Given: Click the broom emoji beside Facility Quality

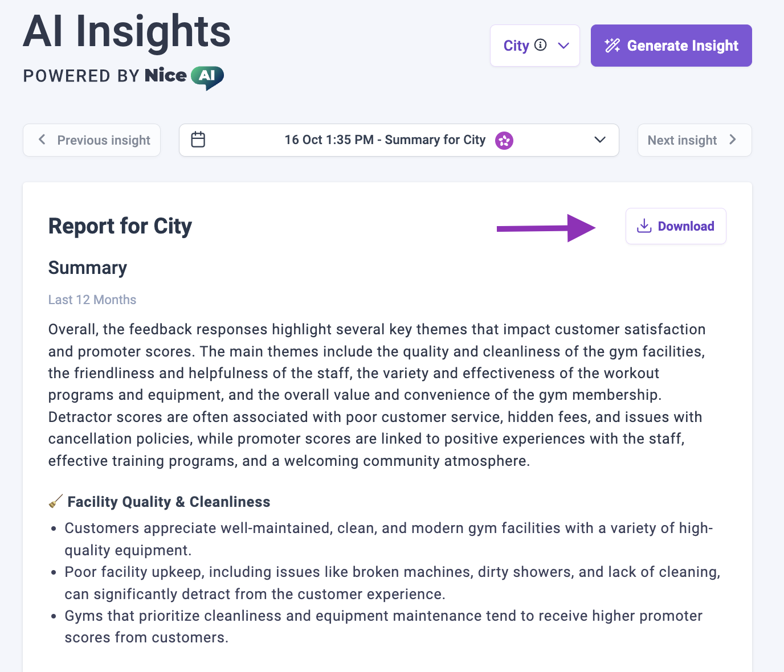Looking at the screenshot, I should 56,501.
